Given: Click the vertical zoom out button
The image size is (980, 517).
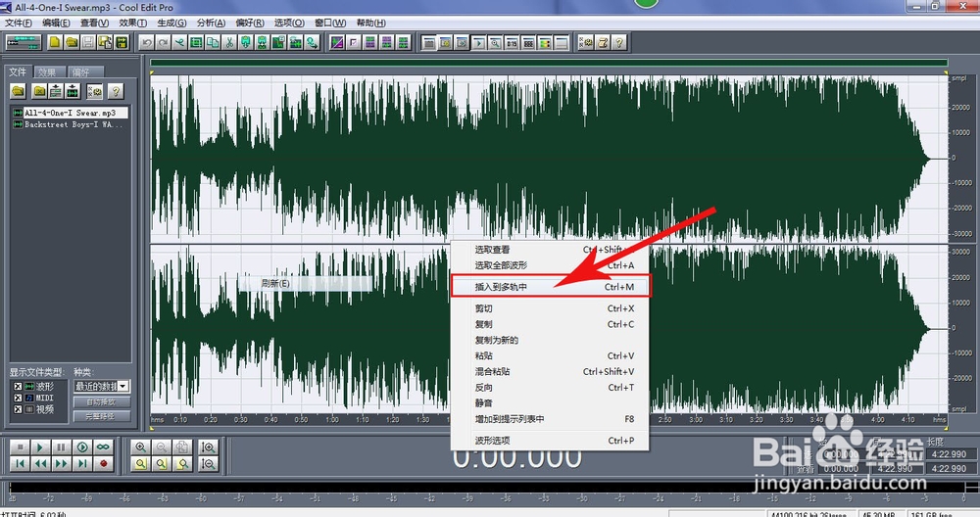Looking at the screenshot, I should [x=208, y=463].
